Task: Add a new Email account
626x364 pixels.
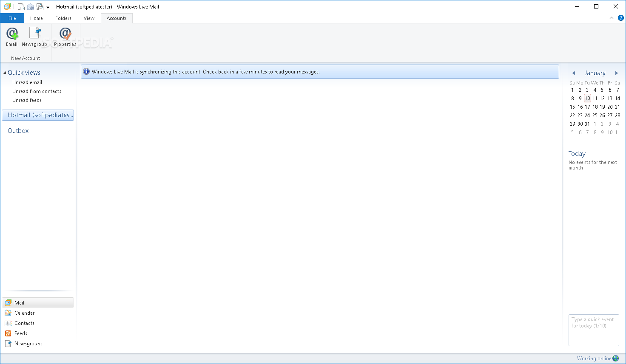Action: click(x=12, y=37)
